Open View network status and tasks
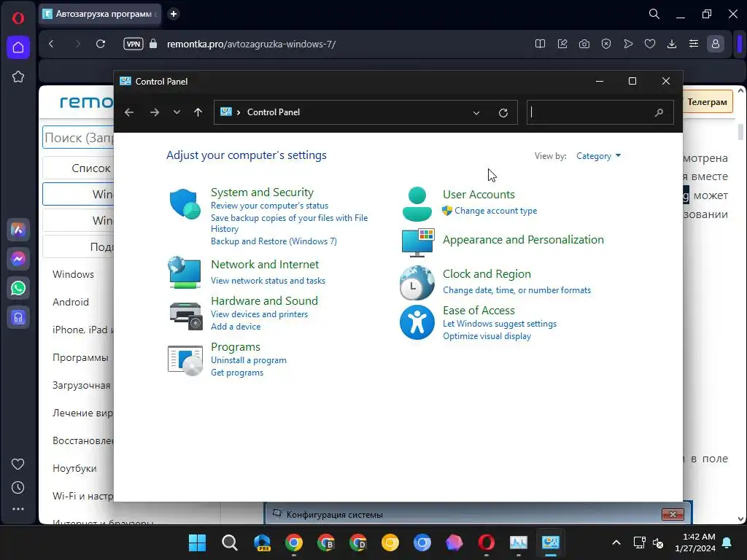This screenshot has width=747, height=560. coord(268,281)
